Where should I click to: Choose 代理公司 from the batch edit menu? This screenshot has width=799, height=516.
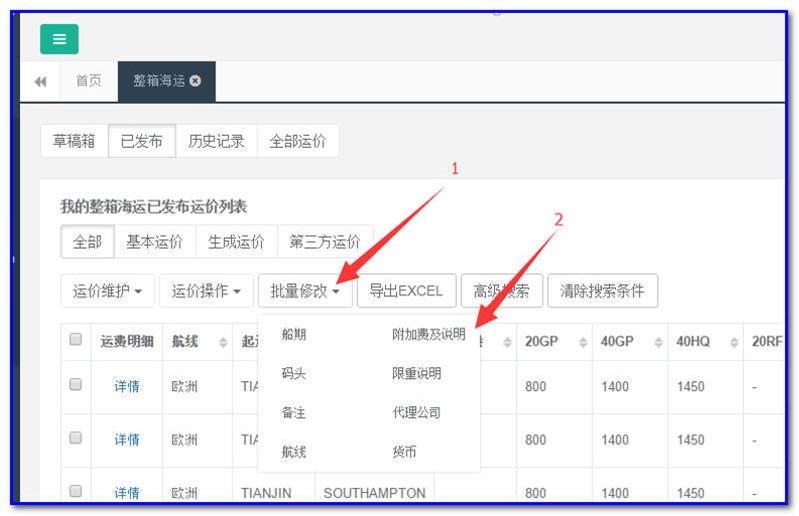pyautogui.click(x=416, y=413)
